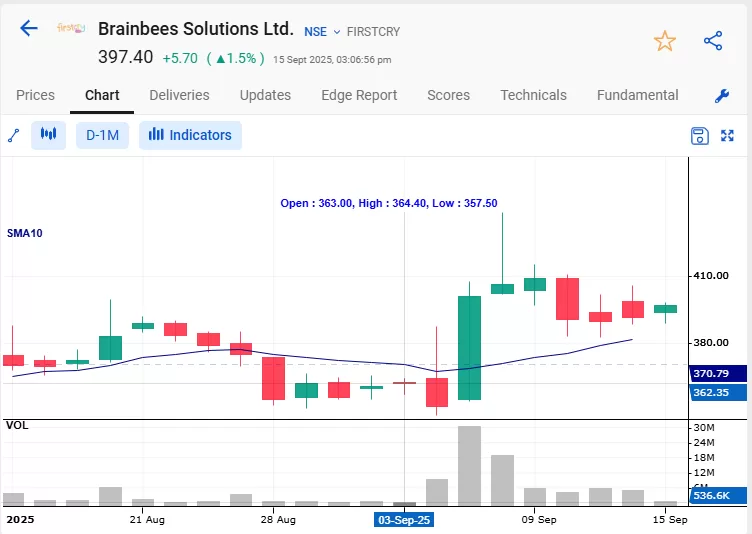
Task: Add stock to favorites with star icon
Action: coord(665,41)
